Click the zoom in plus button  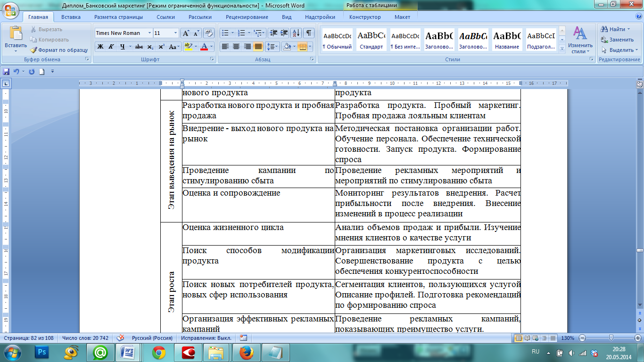pyautogui.click(x=638, y=338)
